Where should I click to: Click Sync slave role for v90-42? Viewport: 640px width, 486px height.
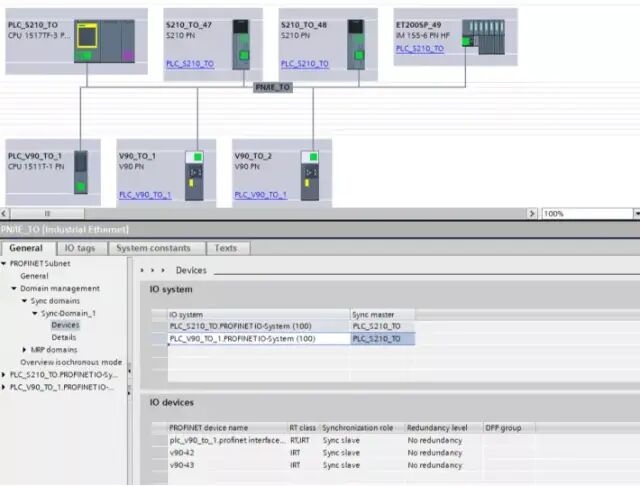341,453
